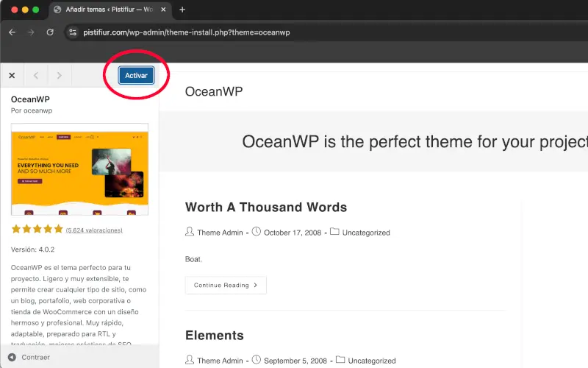Click the 'Por oceanwp' author text
588x368 pixels.
32,111
